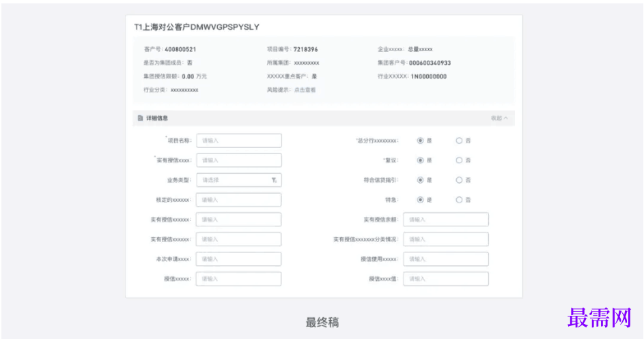This screenshot has height=339, width=644.
Task: Click the funnel icon in 业务类型 field
Action: point(274,180)
